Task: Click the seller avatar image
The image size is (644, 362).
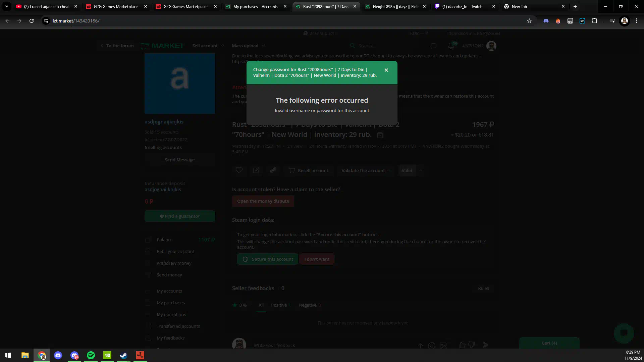Action: (x=180, y=84)
